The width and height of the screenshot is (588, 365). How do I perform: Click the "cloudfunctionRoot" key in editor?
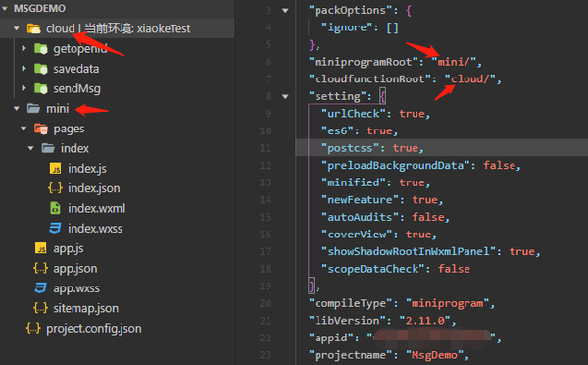[x=369, y=79]
